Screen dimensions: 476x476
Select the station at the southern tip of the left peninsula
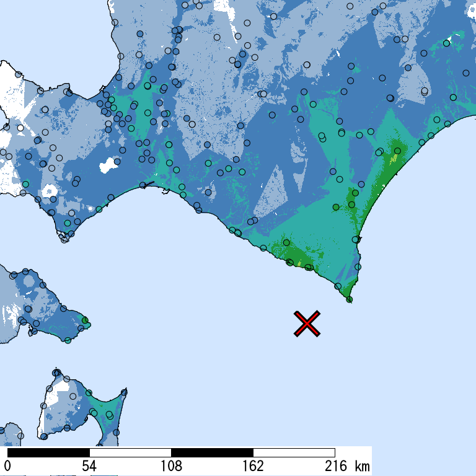(x=64, y=240)
